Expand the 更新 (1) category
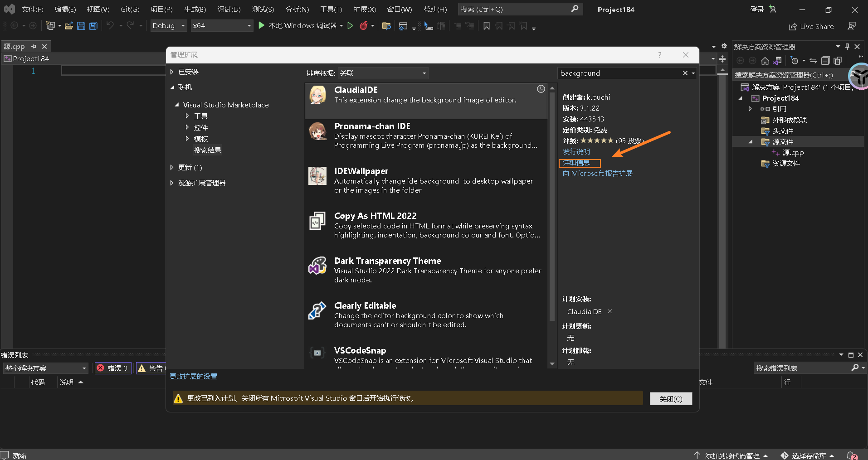 (x=172, y=168)
